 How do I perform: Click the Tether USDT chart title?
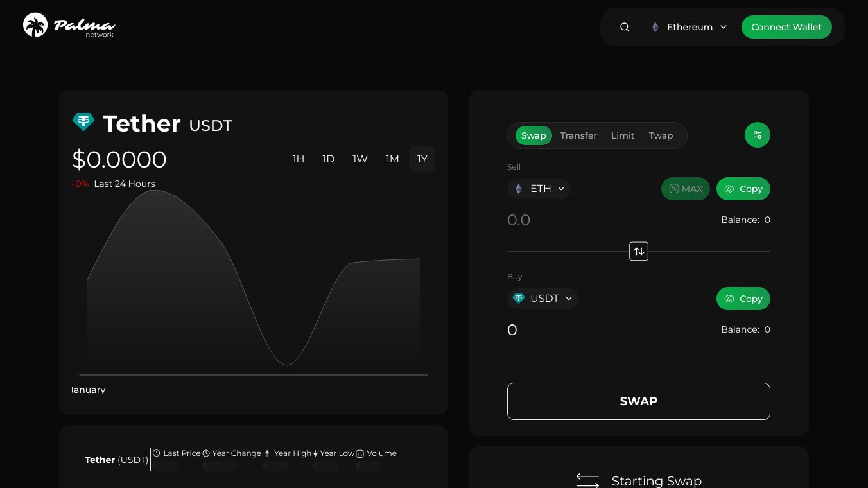167,123
